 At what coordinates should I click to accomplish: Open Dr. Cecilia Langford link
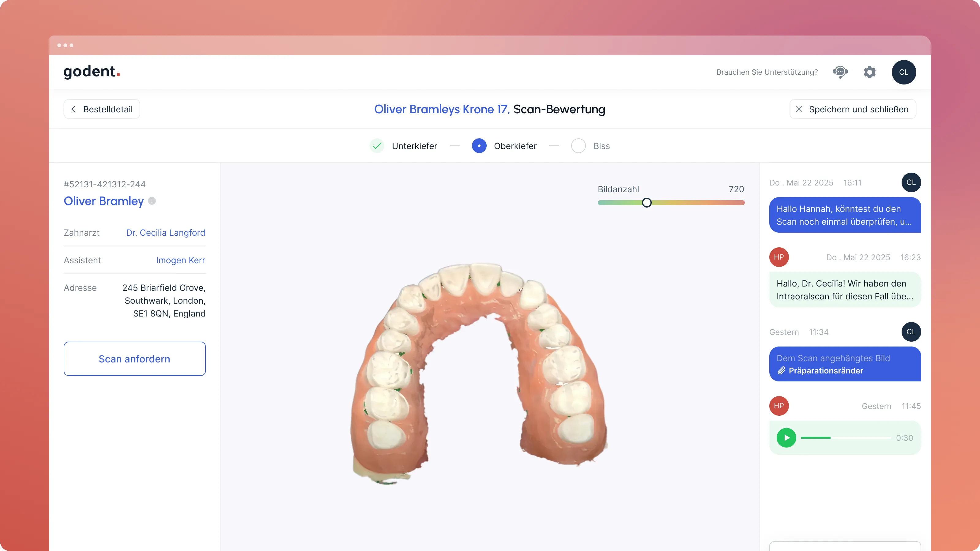point(165,233)
